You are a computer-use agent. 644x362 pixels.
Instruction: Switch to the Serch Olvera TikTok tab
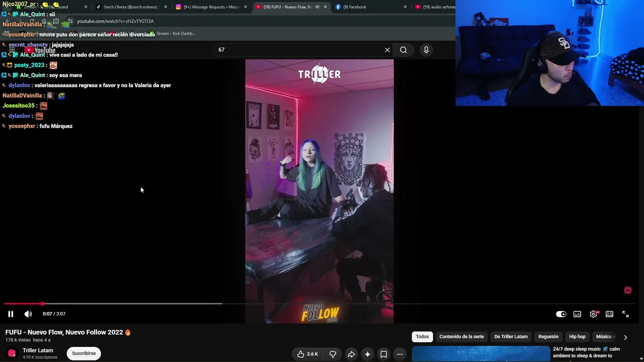click(x=130, y=7)
